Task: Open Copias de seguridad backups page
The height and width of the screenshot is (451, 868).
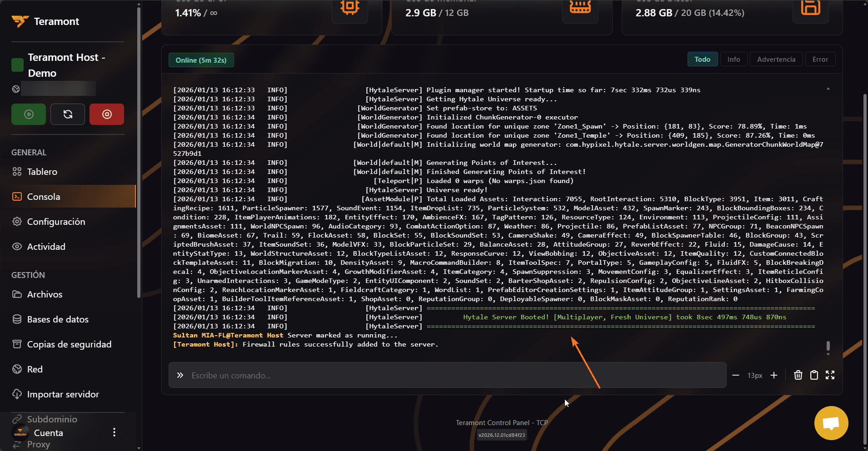Action: click(x=68, y=344)
